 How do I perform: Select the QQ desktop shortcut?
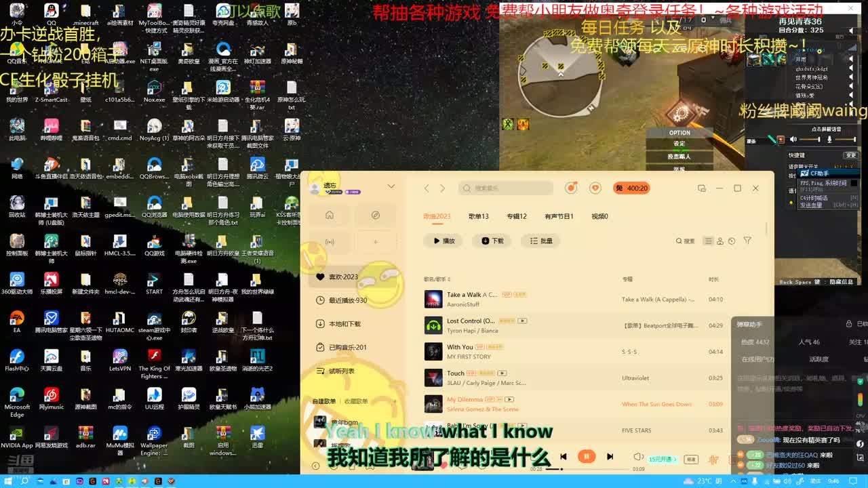click(51, 14)
